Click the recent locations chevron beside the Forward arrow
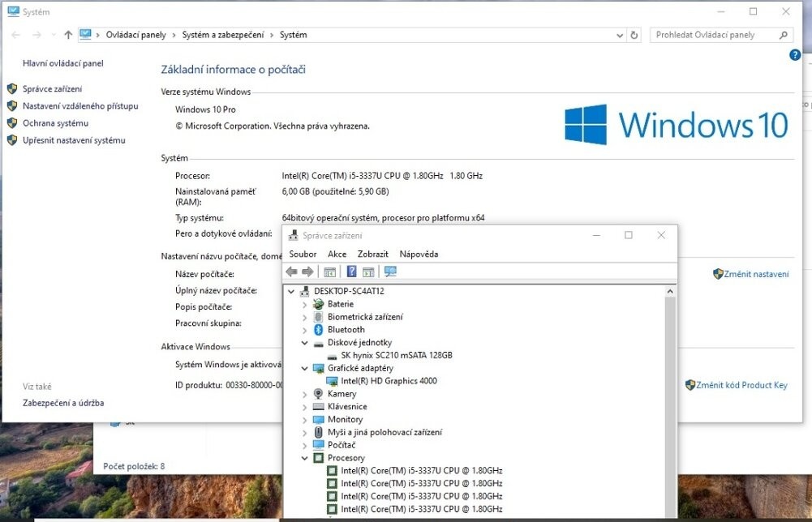The height and width of the screenshot is (522, 812). pos(54,35)
